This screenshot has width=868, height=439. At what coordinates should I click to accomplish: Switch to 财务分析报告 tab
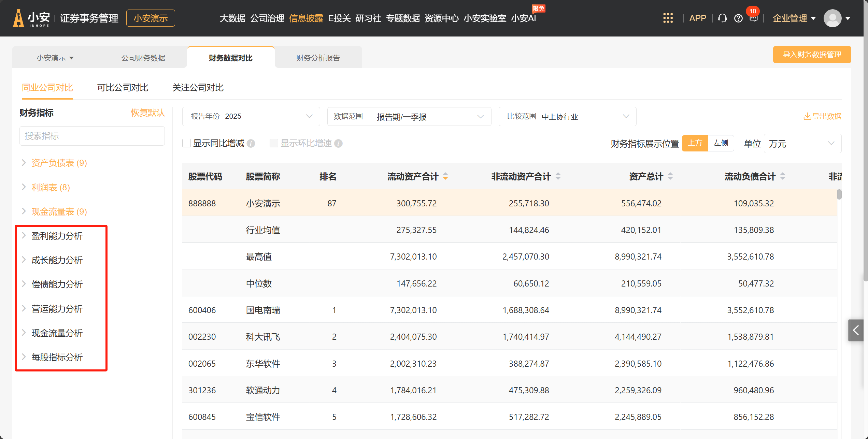(x=318, y=58)
